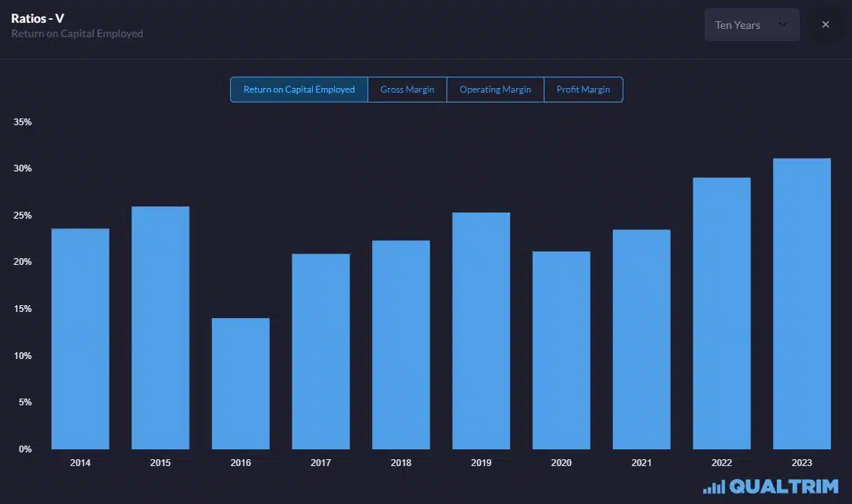Select the 2023 bar in the chart
The width and height of the screenshot is (852, 504).
802,304
